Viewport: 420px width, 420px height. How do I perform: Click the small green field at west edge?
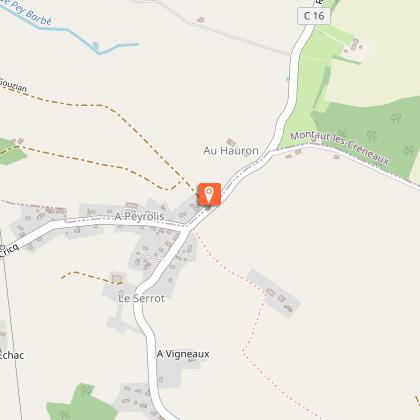click(11, 152)
